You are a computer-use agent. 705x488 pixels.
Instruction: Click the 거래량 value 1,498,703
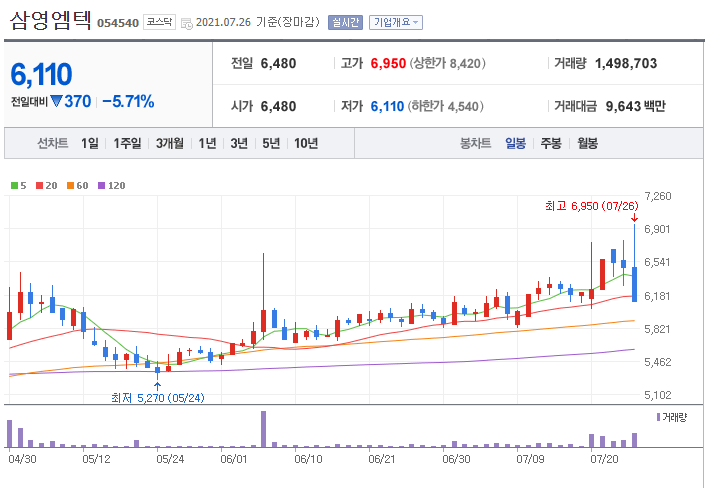626,63
